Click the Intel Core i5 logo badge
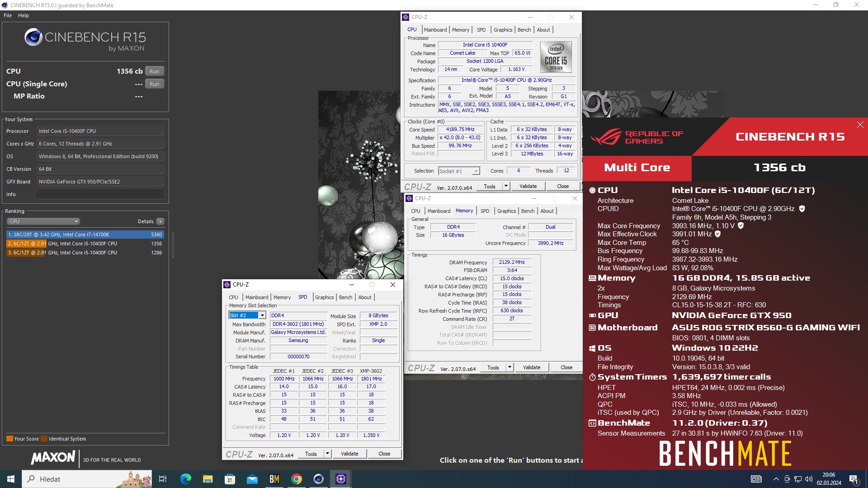 click(x=556, y=57)
